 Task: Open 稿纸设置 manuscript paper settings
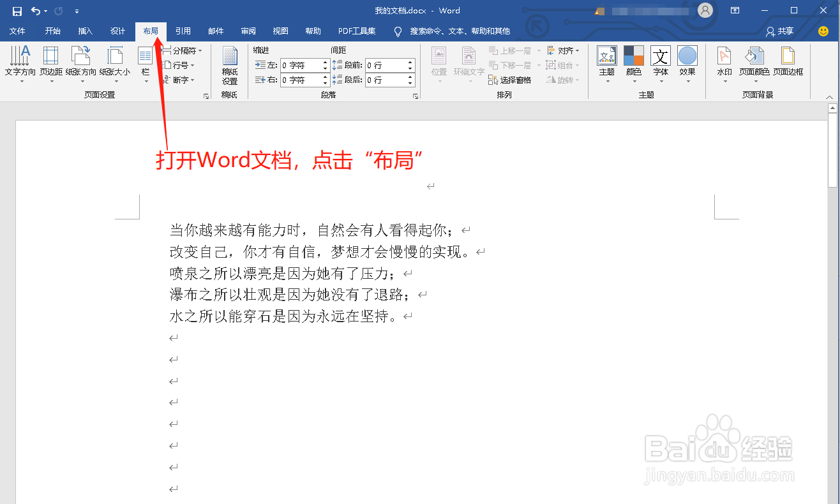(230, 65)
